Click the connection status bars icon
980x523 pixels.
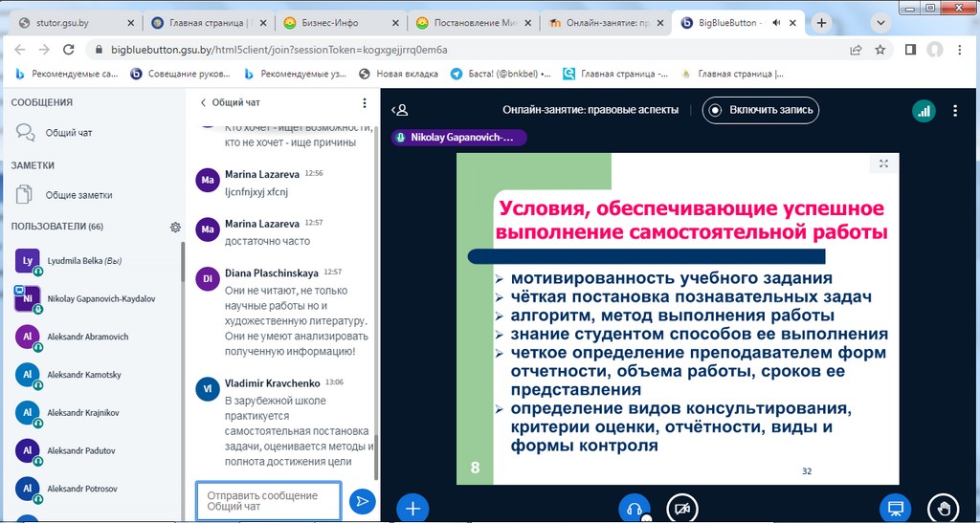pos(924,110)
